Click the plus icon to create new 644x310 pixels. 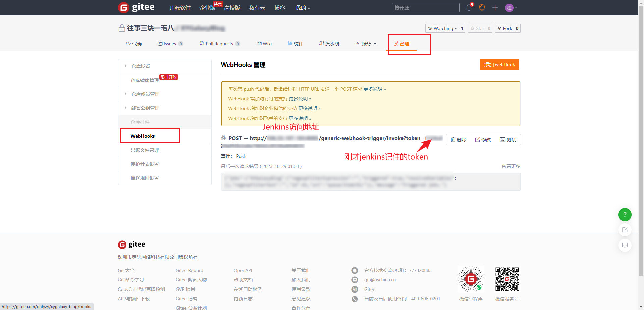495,8
